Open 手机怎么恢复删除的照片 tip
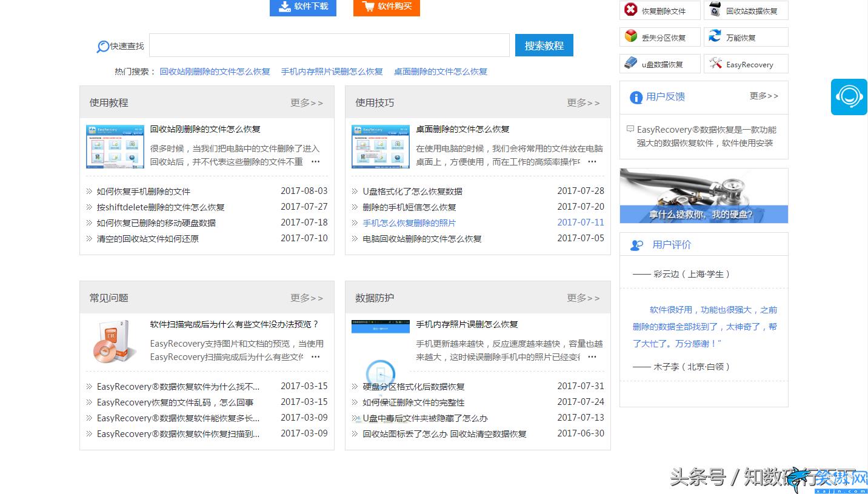 409,223
